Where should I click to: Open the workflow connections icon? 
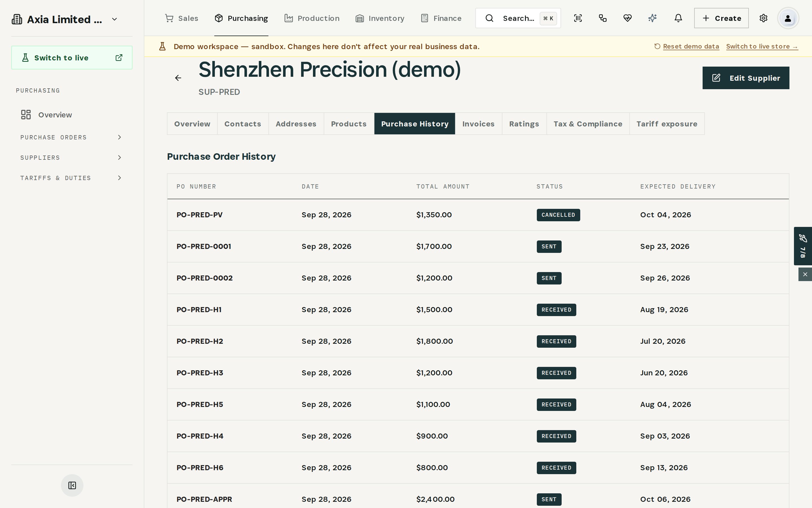(603, 18)
